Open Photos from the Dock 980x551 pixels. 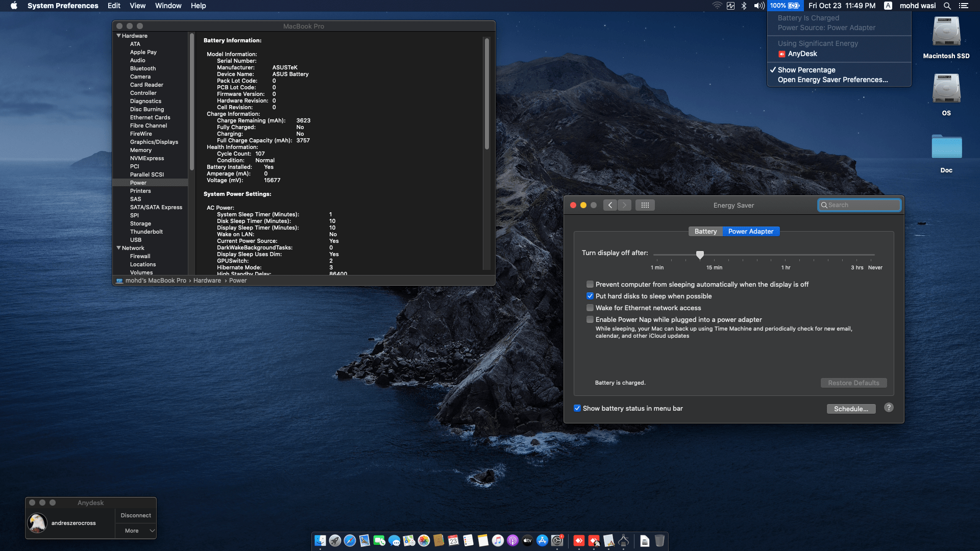(x=424, y=541)
